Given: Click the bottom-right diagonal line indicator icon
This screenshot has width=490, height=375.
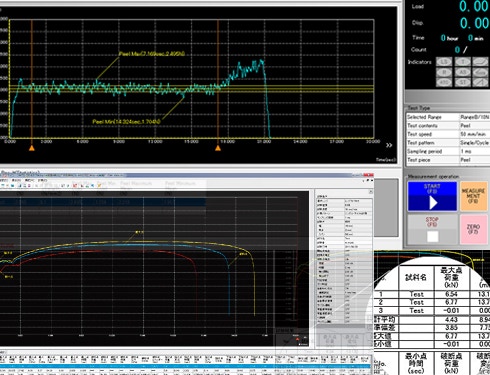Looking at the screenshot, I should tap(481, 82).
